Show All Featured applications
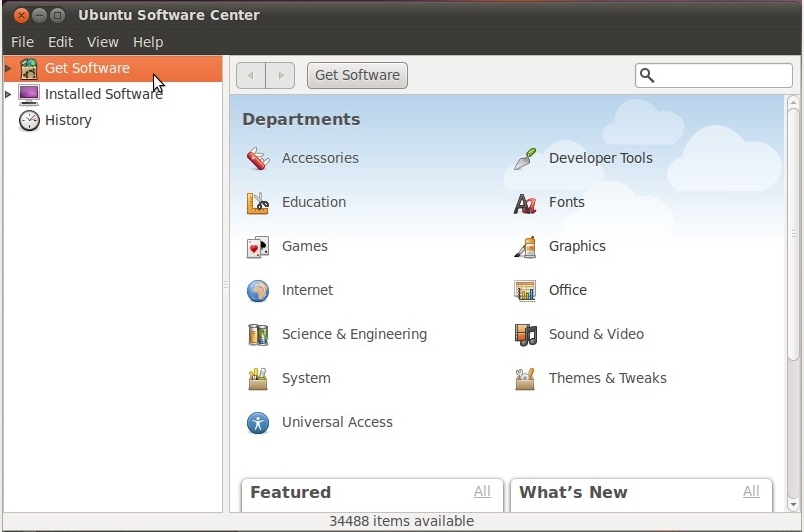The image size is (804, 532). pos(482,491)
